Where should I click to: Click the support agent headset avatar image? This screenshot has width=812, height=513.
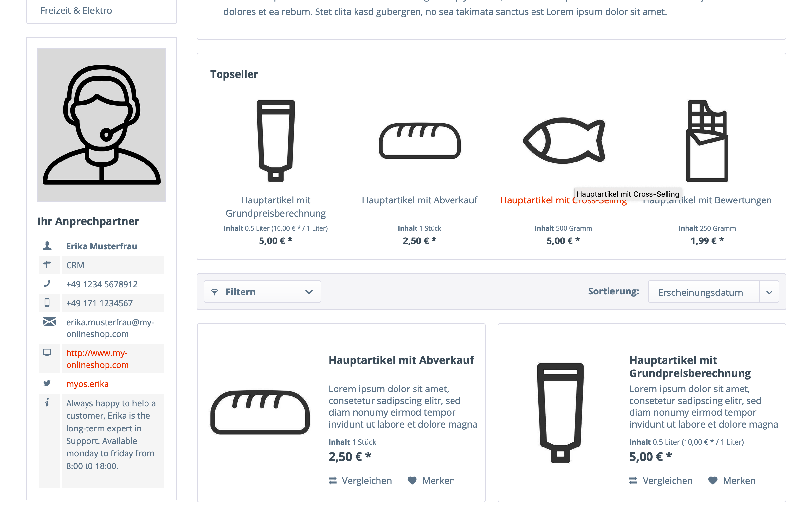pos(102,125)
